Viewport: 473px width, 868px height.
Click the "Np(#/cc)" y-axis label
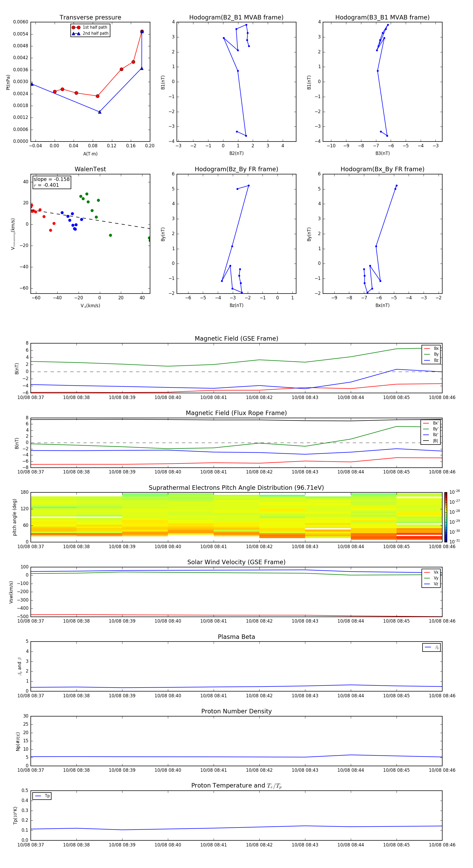(x=18, y=741)
